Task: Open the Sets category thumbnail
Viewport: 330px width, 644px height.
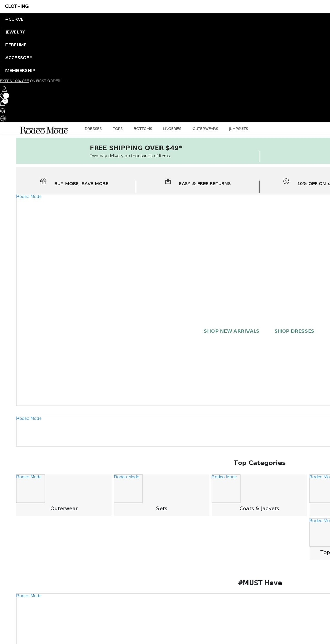Action: pyautogui.click(x=128, y=488)
